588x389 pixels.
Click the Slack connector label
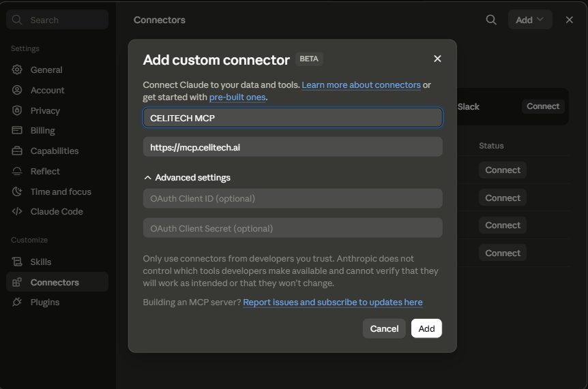tap(469, 107)
